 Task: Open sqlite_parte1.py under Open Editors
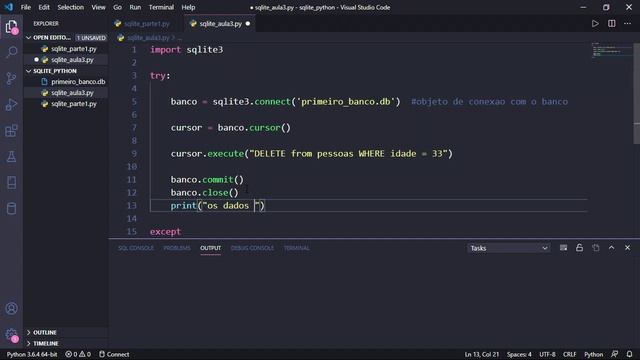click(66, 49)
